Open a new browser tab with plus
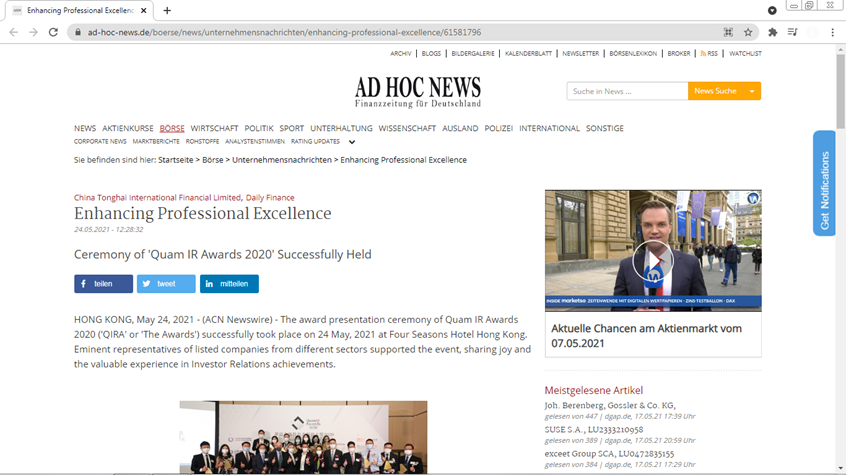 (167, 10)
